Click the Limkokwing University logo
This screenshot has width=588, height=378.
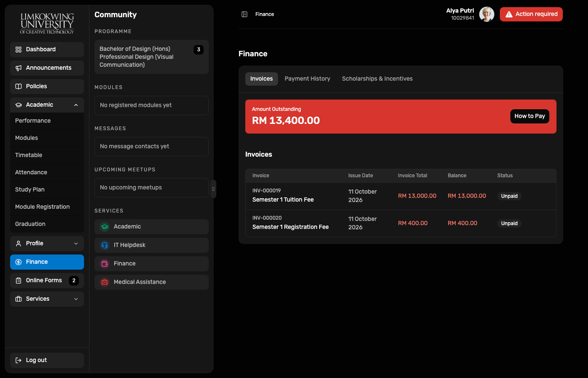[x=47, y=24]
